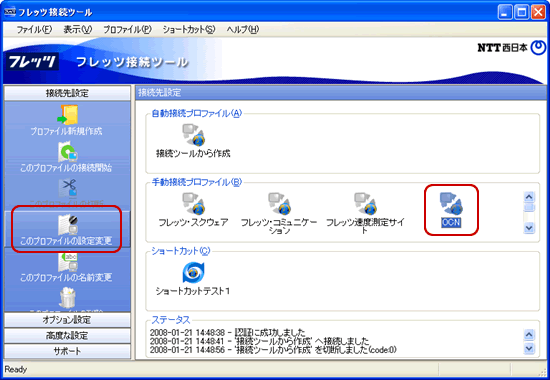The width and height of the screenshot is (550, 380).
Task: Expand the サポート sidebar section
Action: point(67,351)
